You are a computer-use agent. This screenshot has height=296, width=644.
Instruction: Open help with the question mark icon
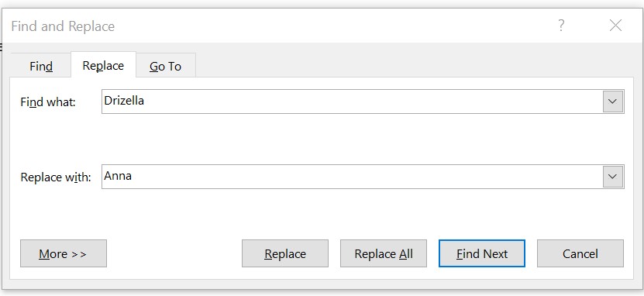[x=561, y=26]
